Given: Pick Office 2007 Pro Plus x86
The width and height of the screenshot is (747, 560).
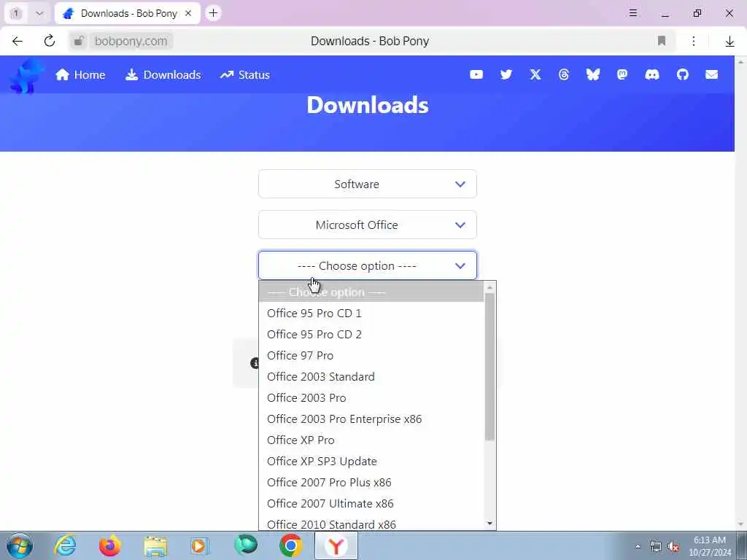Looking at the screenshot, I should 371,483.
